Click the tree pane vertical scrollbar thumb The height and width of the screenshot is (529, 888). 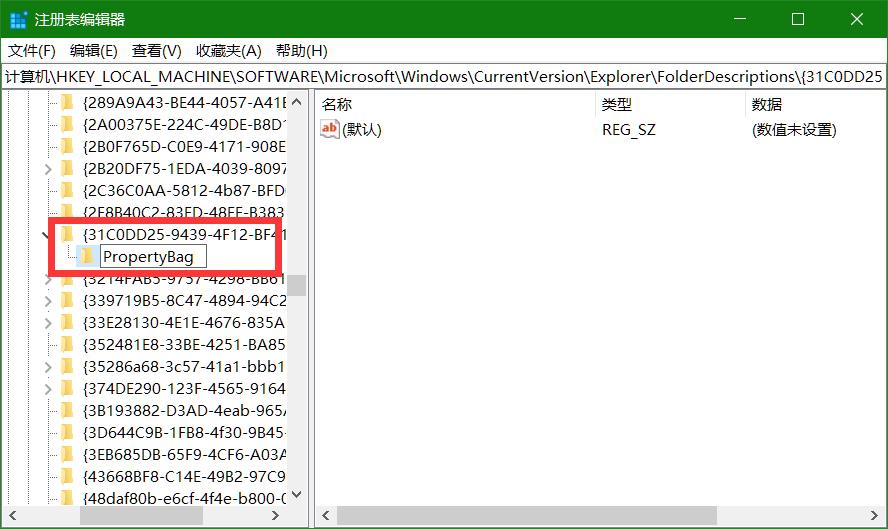pos(298,285)
